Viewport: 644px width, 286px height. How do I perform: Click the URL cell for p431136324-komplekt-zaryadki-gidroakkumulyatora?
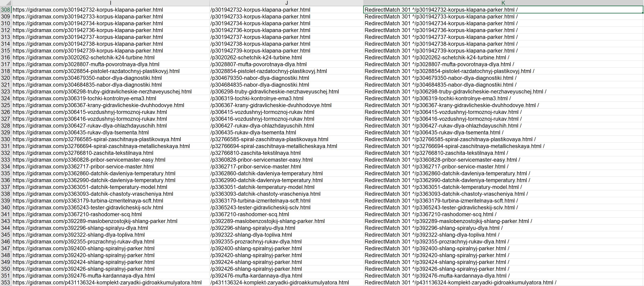pyautogui.click(x=107, y=283)
